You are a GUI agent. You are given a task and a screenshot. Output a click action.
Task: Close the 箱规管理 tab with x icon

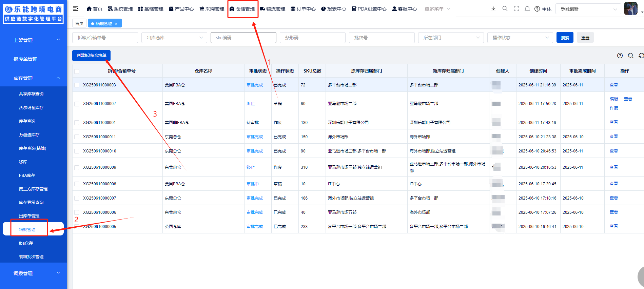click(116, 24)
